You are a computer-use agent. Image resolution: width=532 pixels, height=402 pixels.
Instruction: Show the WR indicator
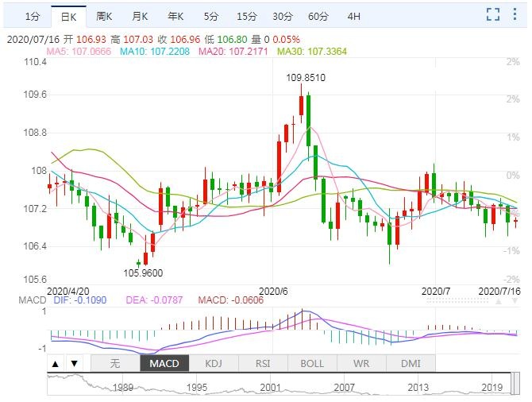tap(361, 364)
